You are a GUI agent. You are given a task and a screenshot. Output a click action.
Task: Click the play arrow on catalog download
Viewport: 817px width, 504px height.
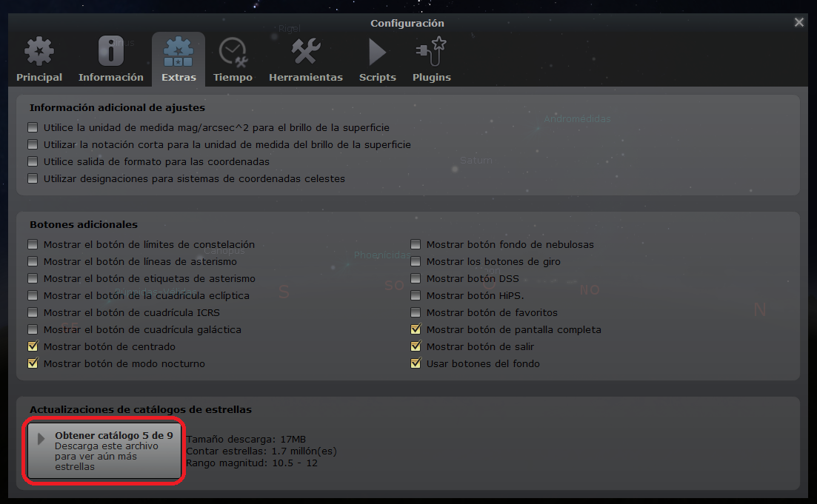click(x=41, y=440)
